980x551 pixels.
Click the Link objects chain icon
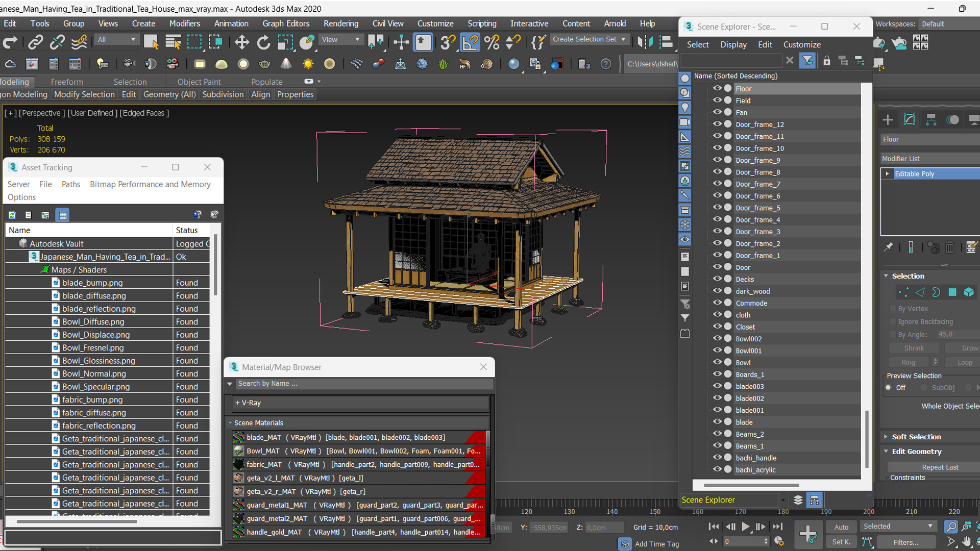click(35, 42)
